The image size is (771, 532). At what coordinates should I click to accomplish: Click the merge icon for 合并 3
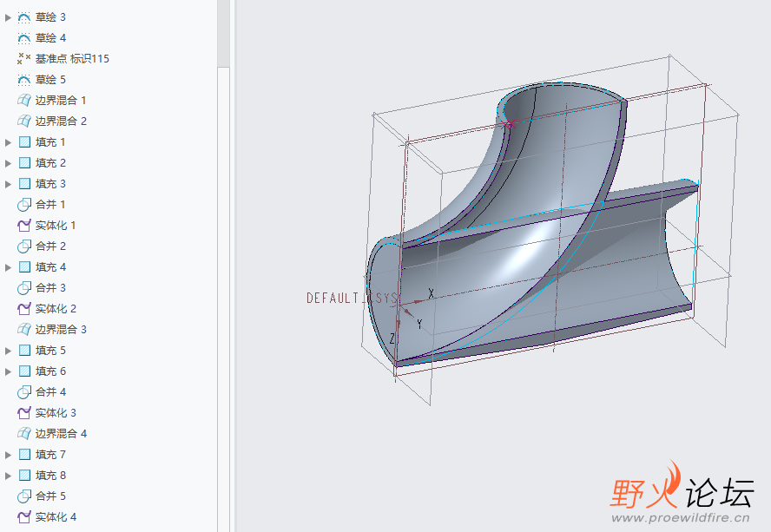[23, 288]
